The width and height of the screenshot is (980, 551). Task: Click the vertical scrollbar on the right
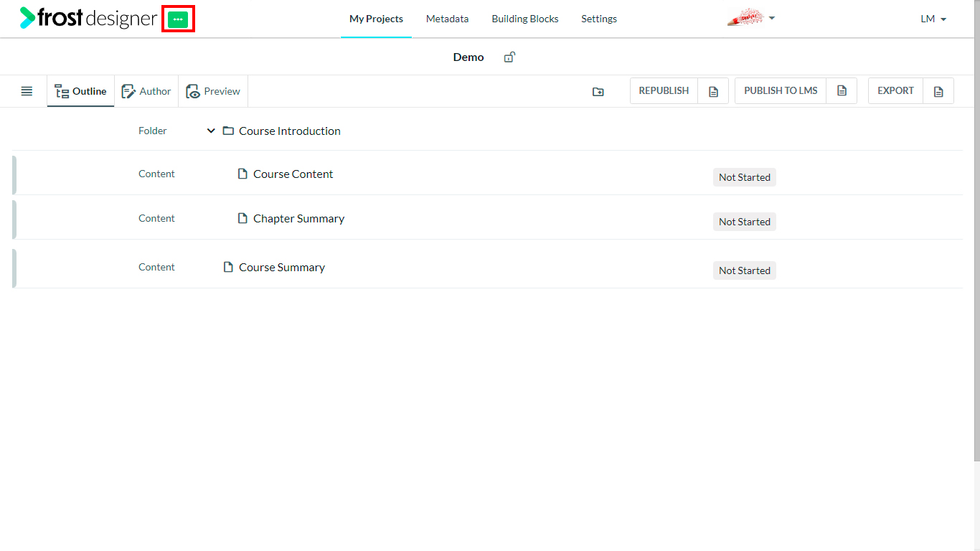pyautogui.click(x=976, y=230)
